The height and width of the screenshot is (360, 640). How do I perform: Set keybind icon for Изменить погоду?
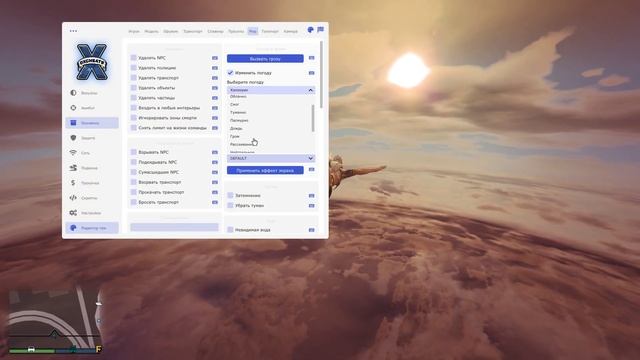pyautogui.click(x=311, y=73)
